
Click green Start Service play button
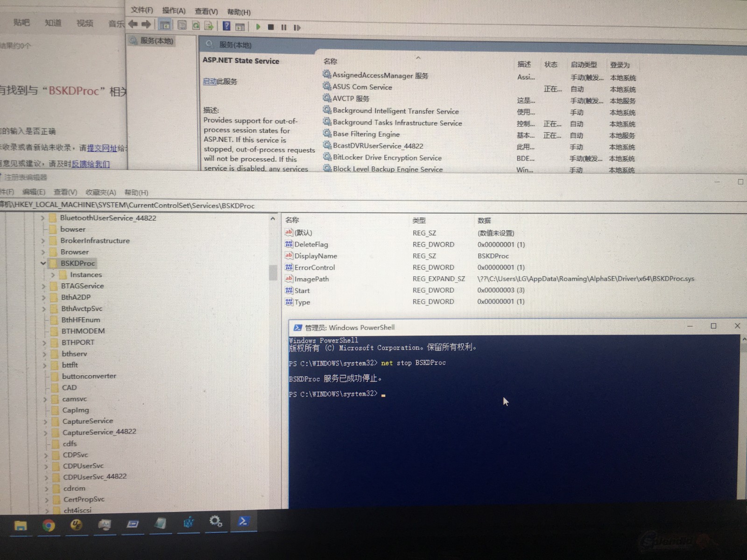click(x=258, y=27)
